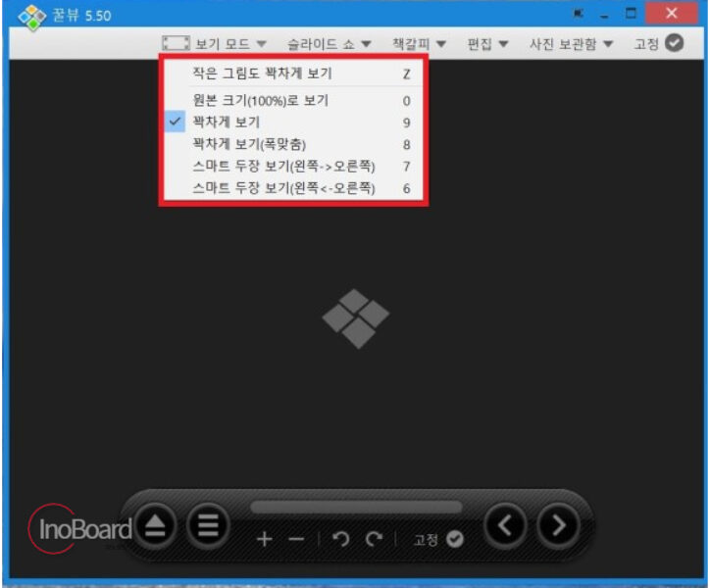Click the center diamond logo placeholder

[355, 318]
